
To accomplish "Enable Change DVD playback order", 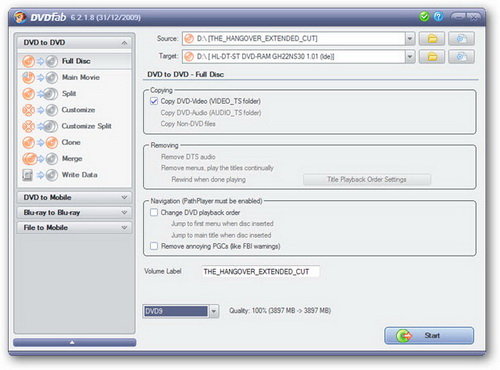I will pos(154,212).
